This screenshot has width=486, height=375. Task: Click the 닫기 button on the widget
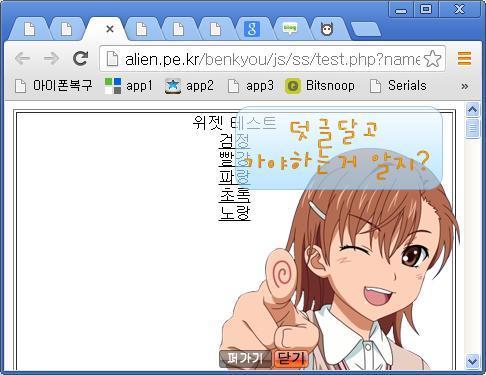(291, 359)
